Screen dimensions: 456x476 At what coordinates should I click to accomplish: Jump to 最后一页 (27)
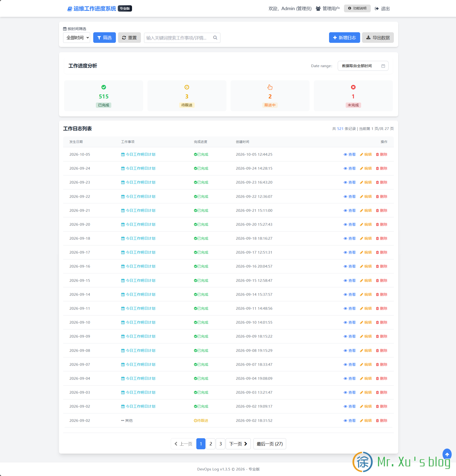point(270,444)
